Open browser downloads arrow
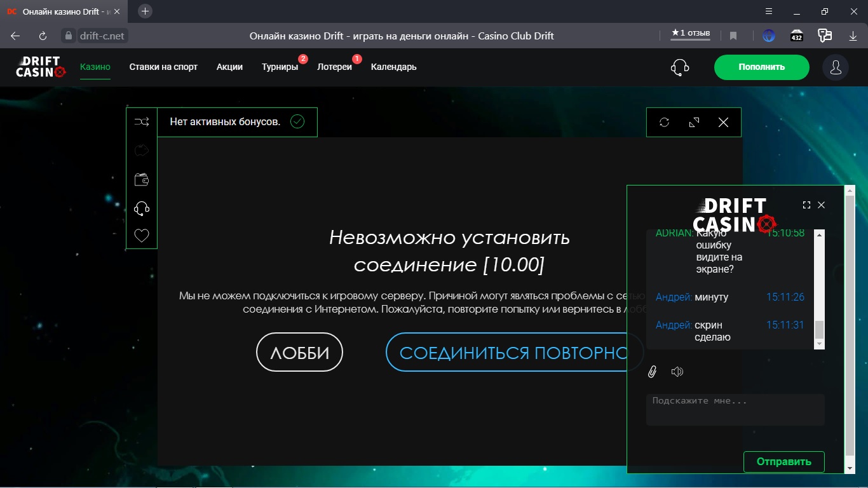The width and height of the screenshot is (868, 488). 853,36
